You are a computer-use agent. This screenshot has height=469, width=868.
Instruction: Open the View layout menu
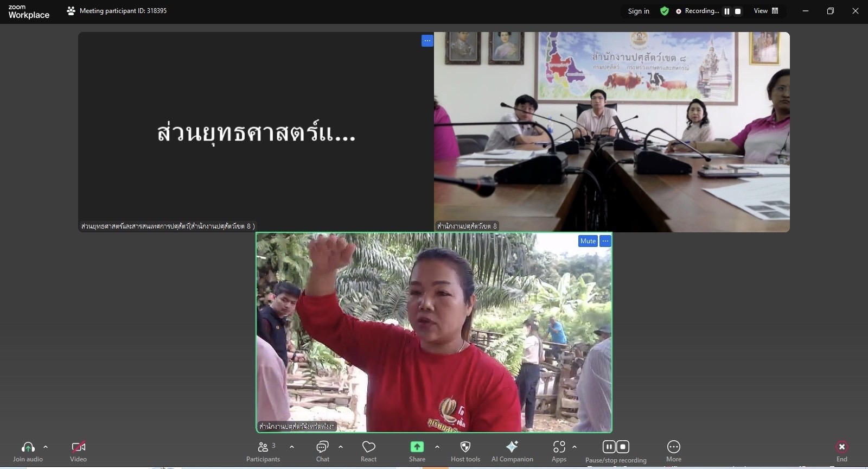coord(765,11)
